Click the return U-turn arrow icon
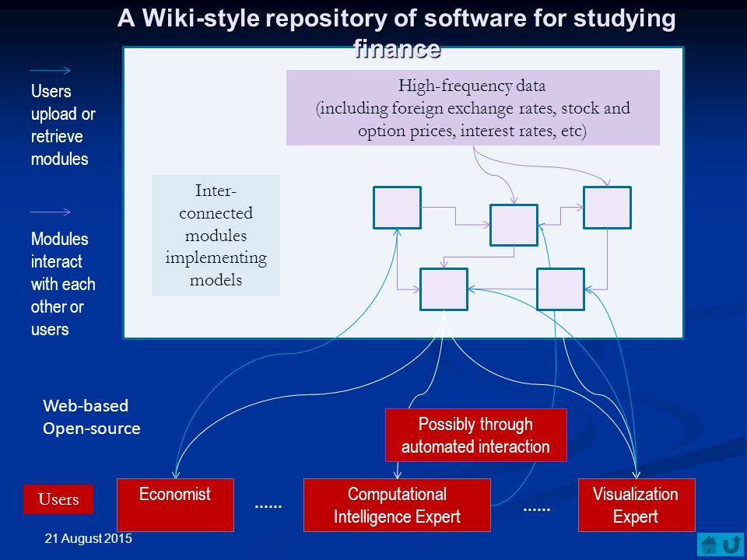747x560 pixels. point(731,544)
